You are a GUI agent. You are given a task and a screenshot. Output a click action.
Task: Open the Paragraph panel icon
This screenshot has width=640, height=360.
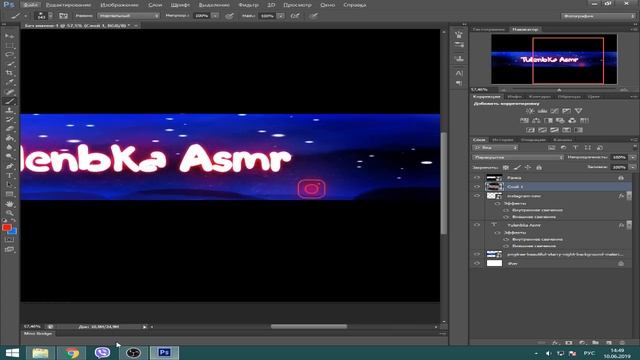click(459, 83)
